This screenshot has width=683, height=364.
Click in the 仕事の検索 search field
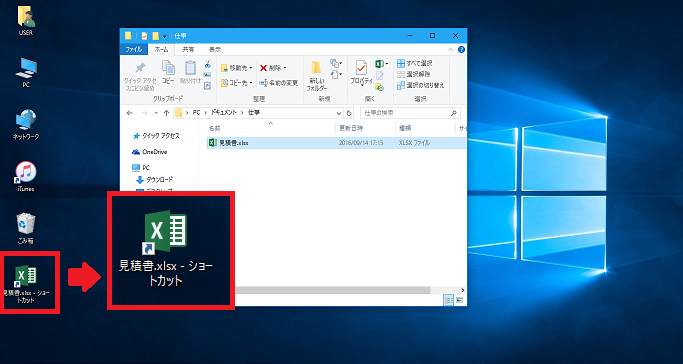(410, 113)
